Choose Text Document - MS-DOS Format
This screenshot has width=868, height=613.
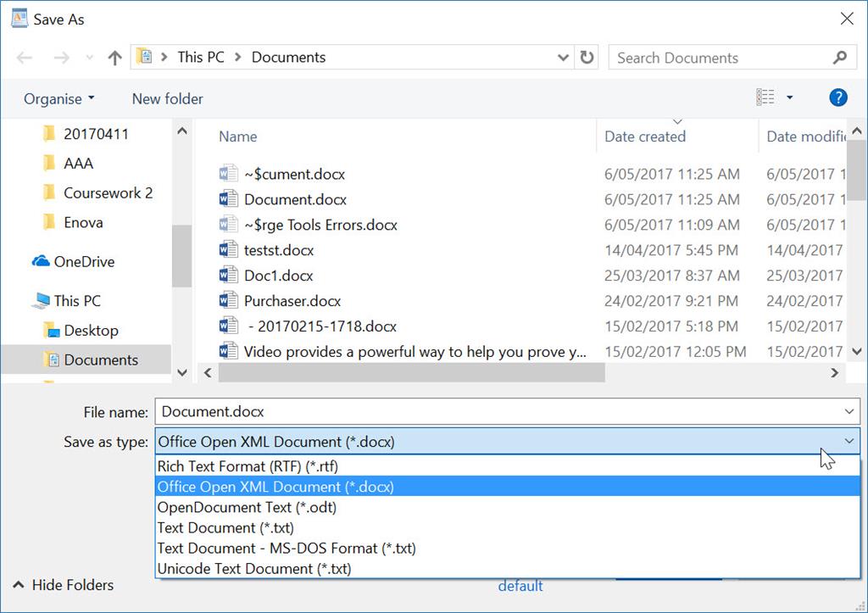(508, 549)
